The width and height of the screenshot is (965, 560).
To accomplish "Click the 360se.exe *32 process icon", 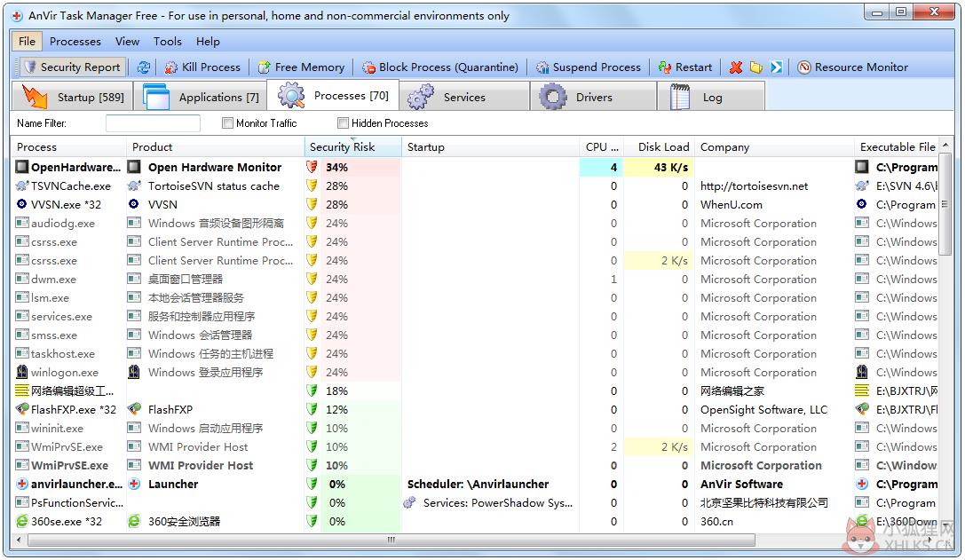I will [x=22, y=521].
